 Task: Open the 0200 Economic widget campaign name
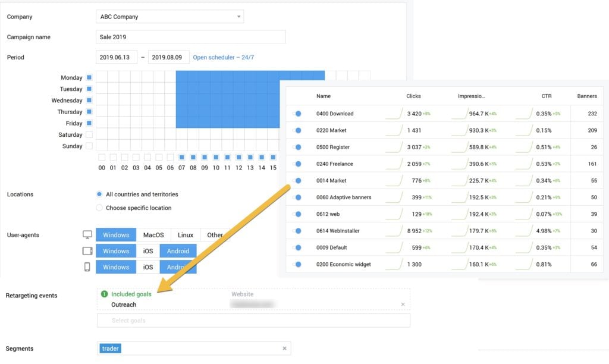[343, 264]
